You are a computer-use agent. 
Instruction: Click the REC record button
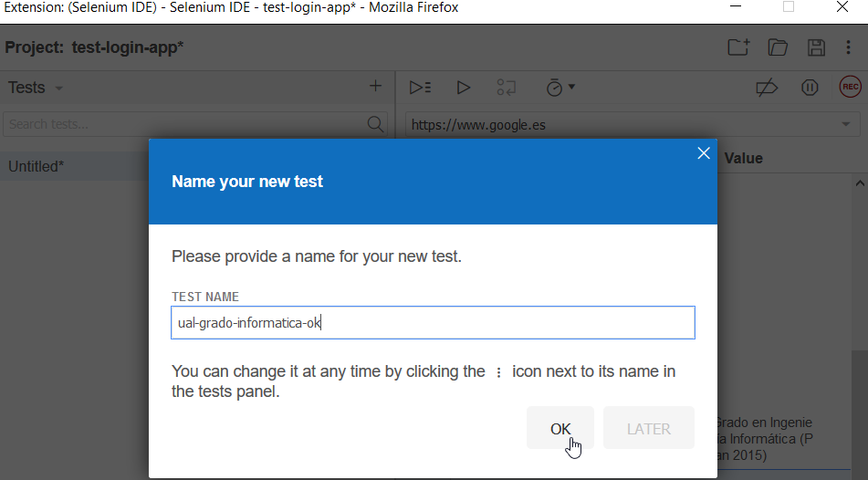[x=851, y=87]
